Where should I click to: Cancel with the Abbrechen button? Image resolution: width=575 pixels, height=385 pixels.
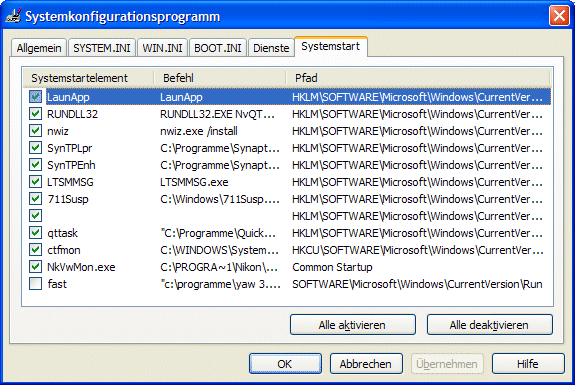[x=366, y=364]
